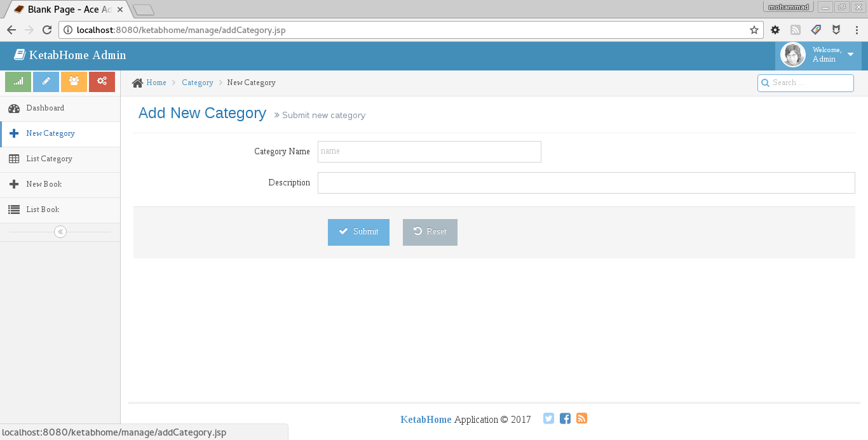Click the browser forward arrow
868x440 pixels.
click(29, 30)
